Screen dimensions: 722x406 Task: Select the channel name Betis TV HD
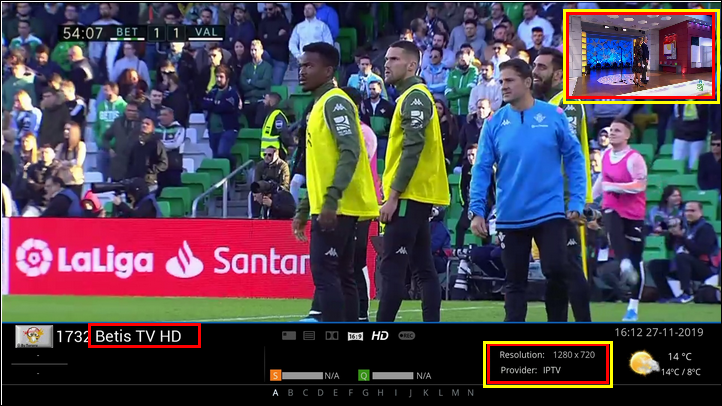pyautogui.click(x=138, y=336)
